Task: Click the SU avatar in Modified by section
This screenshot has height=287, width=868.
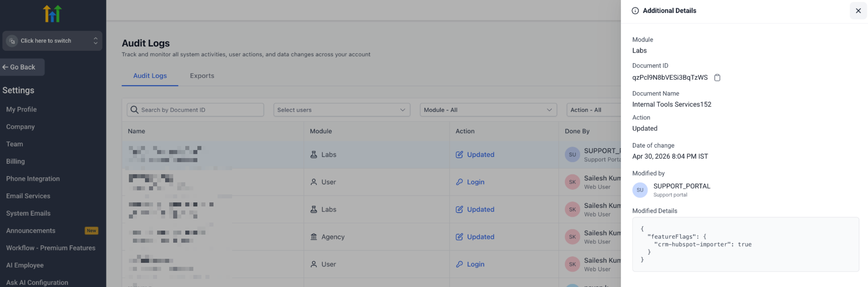Action: [x=639, y=190]
